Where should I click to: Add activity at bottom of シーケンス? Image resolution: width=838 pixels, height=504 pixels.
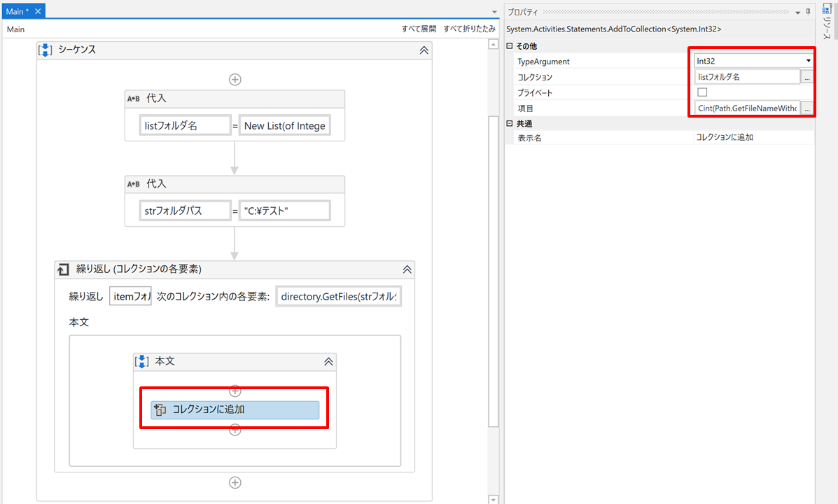tap(235, 482)
